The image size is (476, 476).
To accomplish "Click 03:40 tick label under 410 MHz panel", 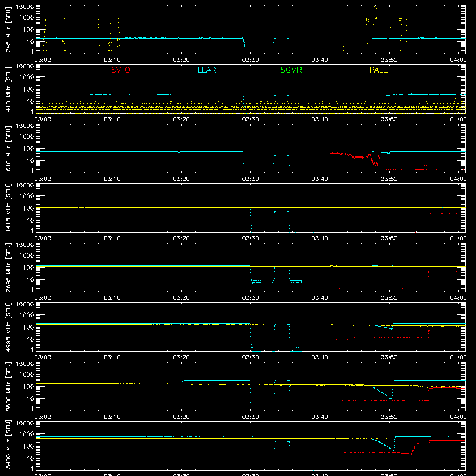I will (x=320, y=120).
